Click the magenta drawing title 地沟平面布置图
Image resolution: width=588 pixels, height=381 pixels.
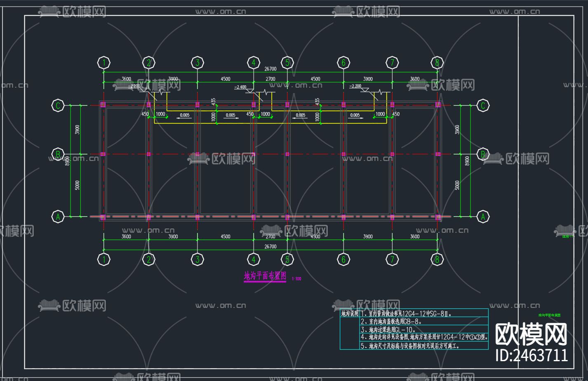click(x=265, y=276)
